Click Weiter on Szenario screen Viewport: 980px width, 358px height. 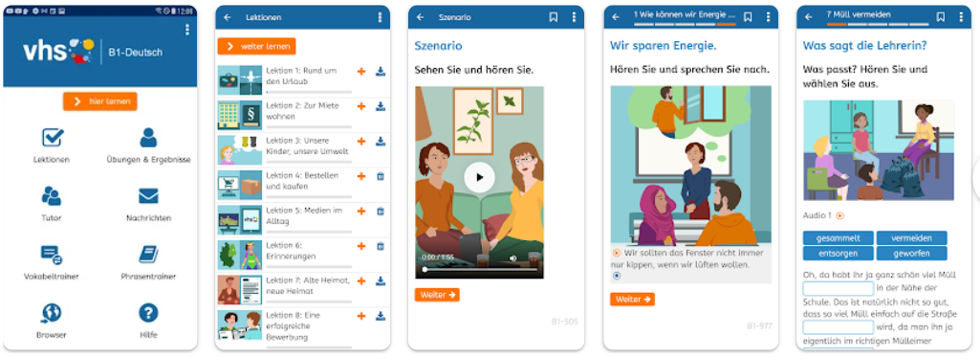[x=437, y=295]
